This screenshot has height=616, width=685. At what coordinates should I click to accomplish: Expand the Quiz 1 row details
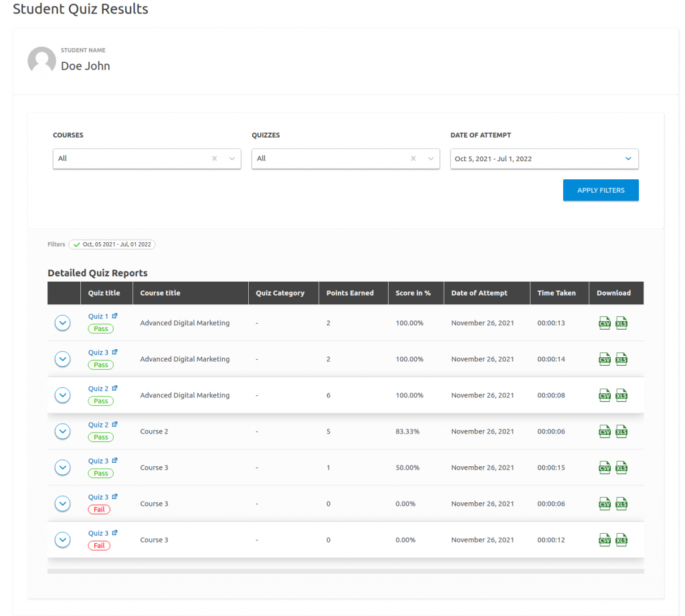click(x=62, y=323)
